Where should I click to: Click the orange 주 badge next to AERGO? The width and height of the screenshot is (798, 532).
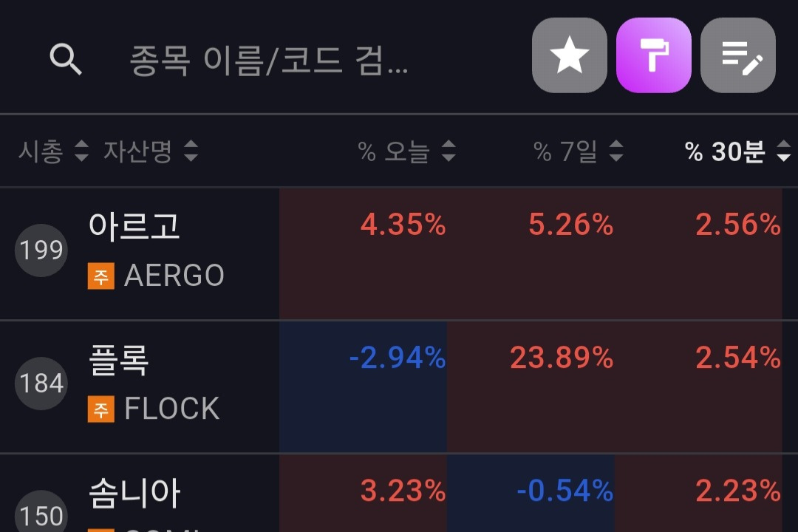[x=100, y=275]
